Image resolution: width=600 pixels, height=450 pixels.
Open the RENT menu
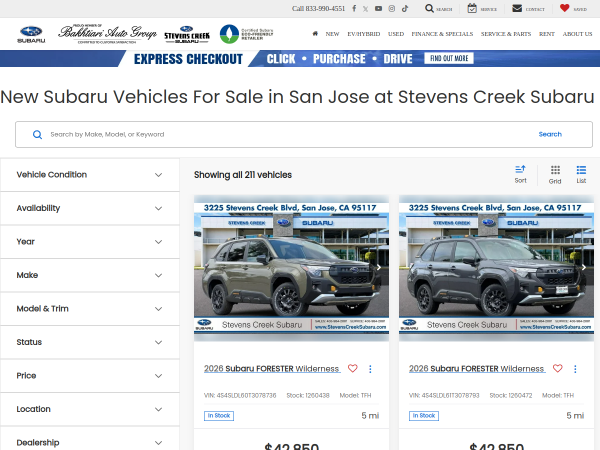click(546, 34)
